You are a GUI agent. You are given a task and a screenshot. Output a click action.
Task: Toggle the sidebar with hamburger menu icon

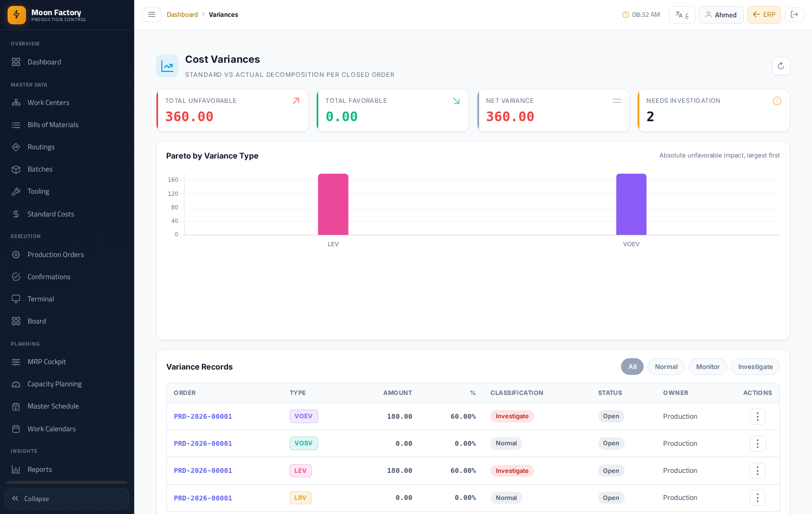152,15
